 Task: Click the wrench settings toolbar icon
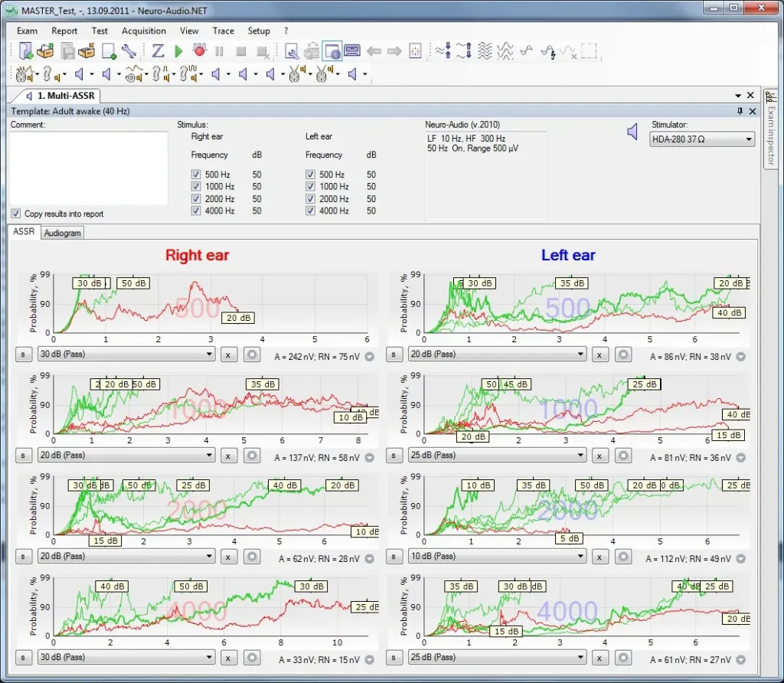point(129,51)
